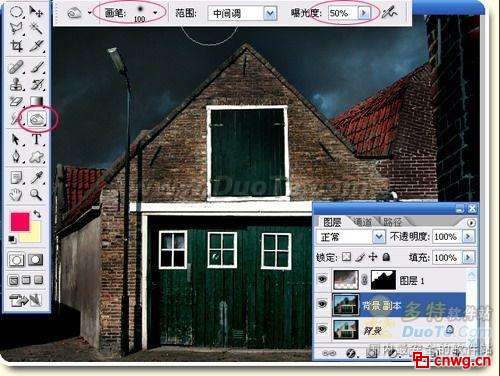Select the Magic Wand tool
Image resolution: width=500 pixels, height=376 pixels.
36,28
